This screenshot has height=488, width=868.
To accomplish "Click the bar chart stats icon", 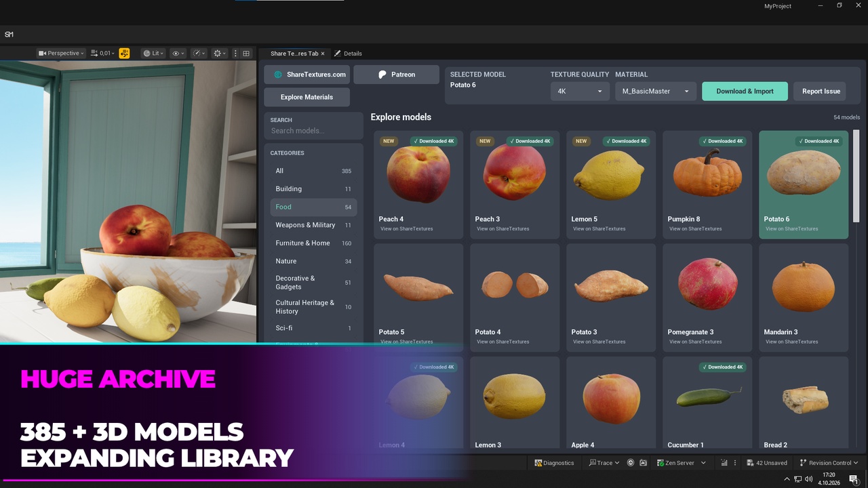I will click(724, 463).
